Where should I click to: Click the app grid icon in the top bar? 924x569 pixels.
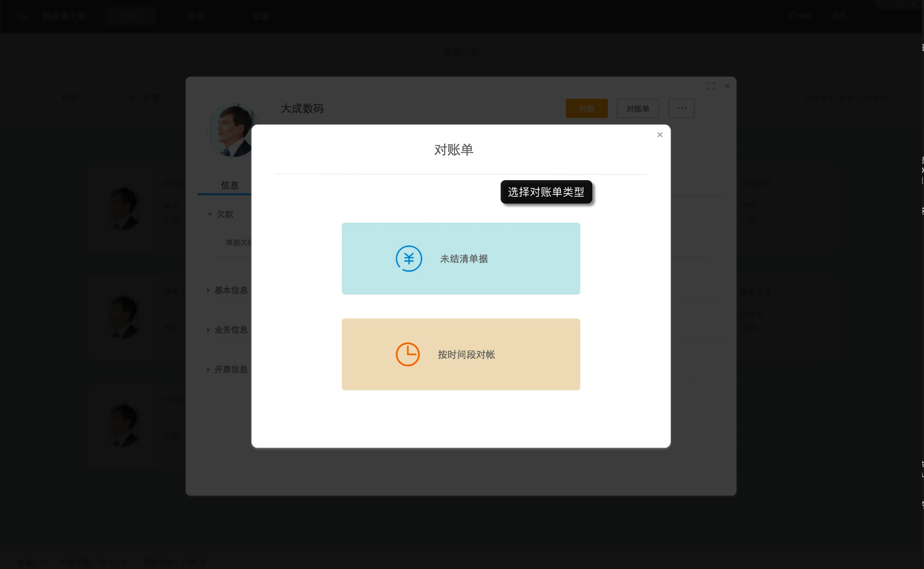click(23, 16)
